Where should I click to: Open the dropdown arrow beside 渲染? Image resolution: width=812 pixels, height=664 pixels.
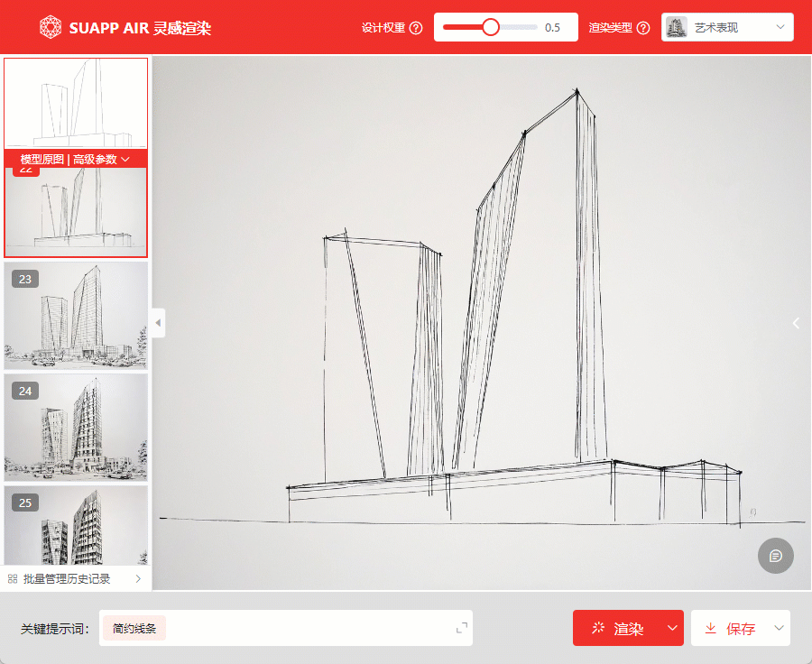(671, 629)
